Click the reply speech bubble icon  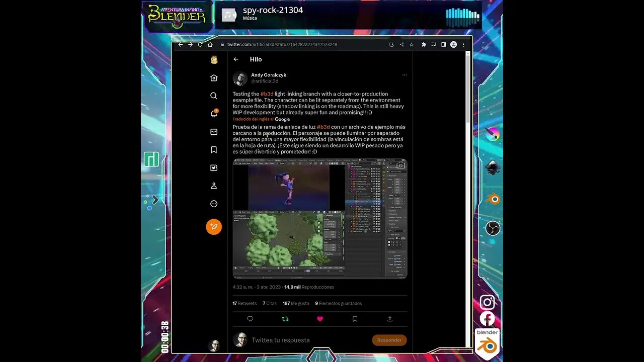(250, 319)
